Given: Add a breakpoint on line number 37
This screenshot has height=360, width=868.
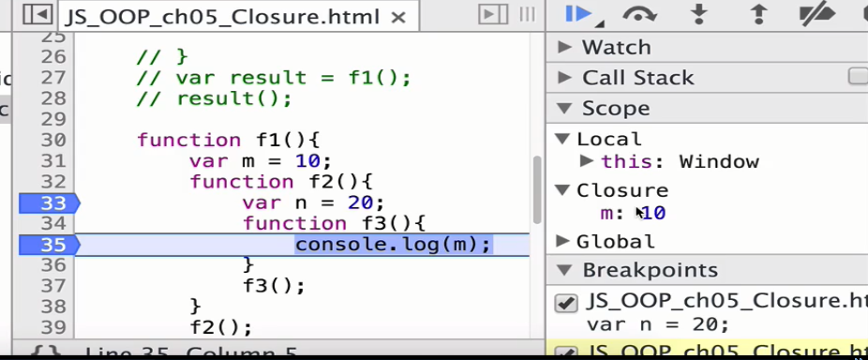Looking at the screenshot, I should pyautogui.click(x=53, y=286).
